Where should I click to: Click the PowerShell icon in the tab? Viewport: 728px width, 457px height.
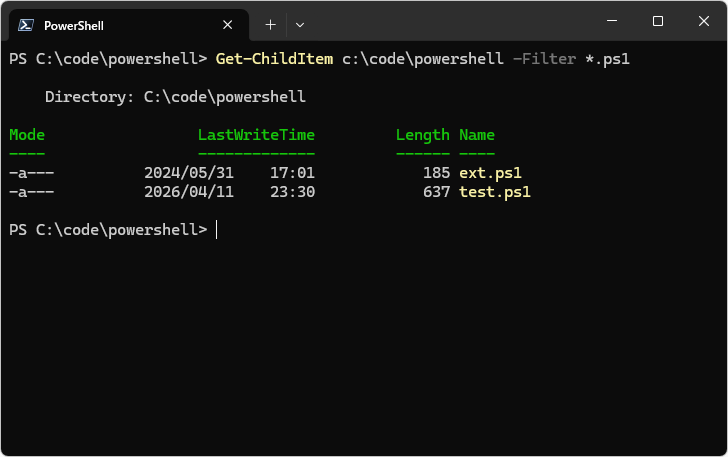(27, 25)
